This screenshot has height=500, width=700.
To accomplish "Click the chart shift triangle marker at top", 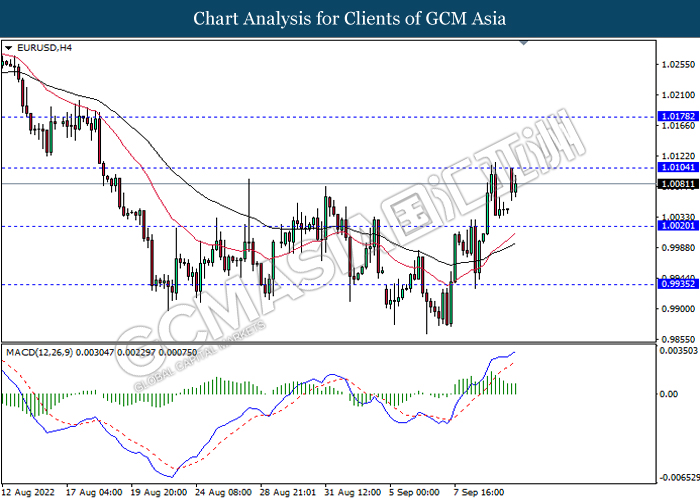I will 524,43.
